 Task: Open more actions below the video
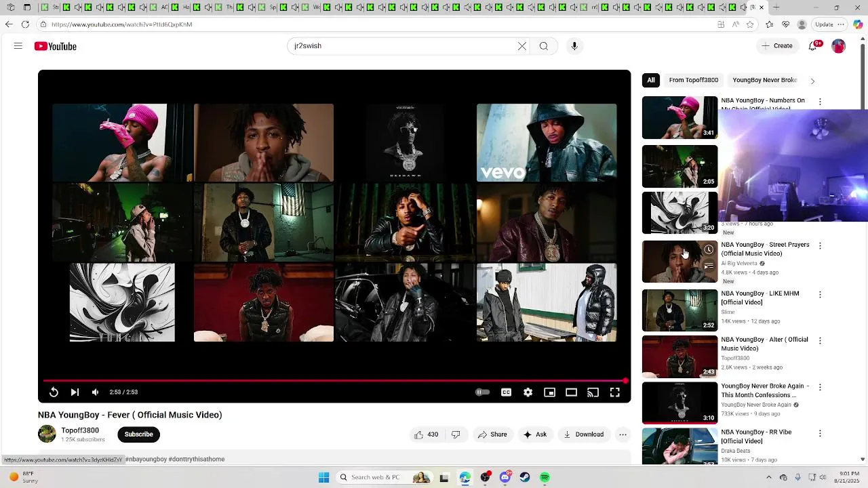pyautogui.click(x=623, y=434)
